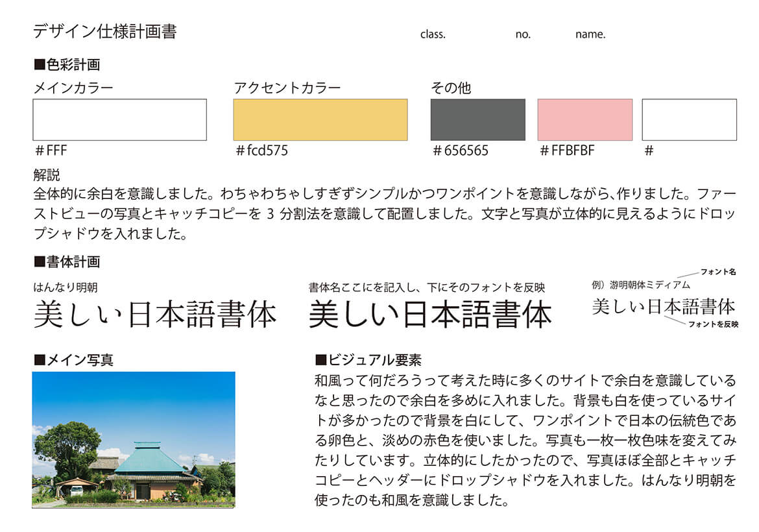The width and height of the screenshot is (759, 532).
Task: Select the yellow accent color swatch
Action: [320, 120]
